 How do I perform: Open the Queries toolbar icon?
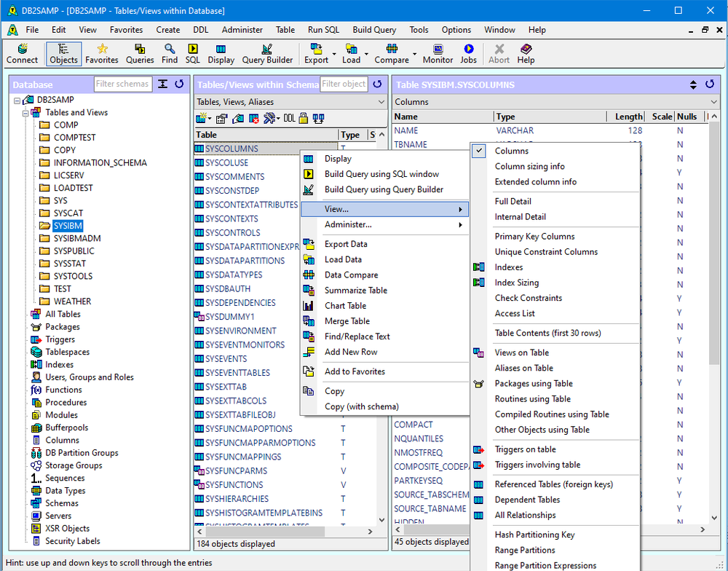(140, 53)
